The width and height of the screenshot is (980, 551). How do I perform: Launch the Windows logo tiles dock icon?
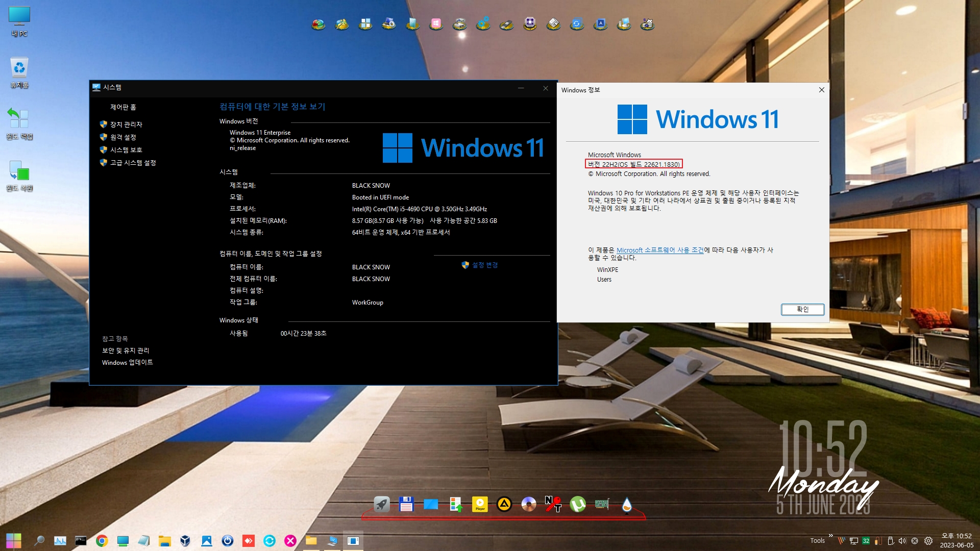(x=365, y=24)
